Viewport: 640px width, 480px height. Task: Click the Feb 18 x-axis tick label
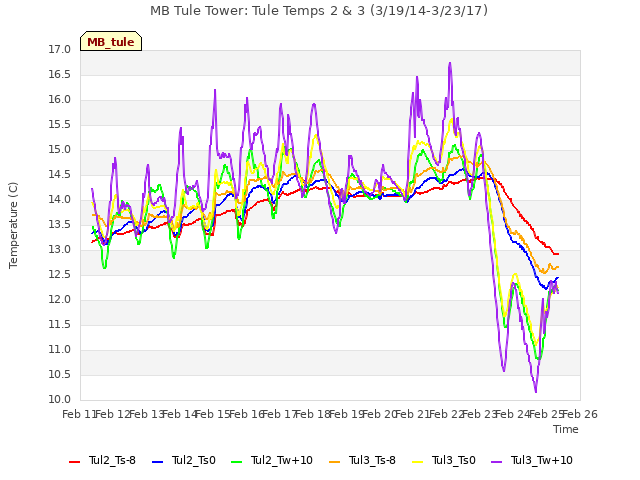pyautogui.click(x=312, y=414)
